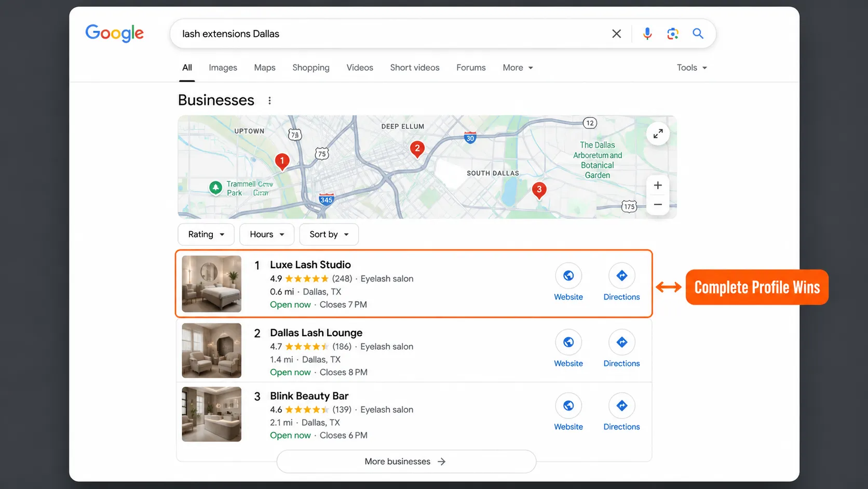Open the Sort by dropdown
The image size is (868, 489).
tap(329, 234)
